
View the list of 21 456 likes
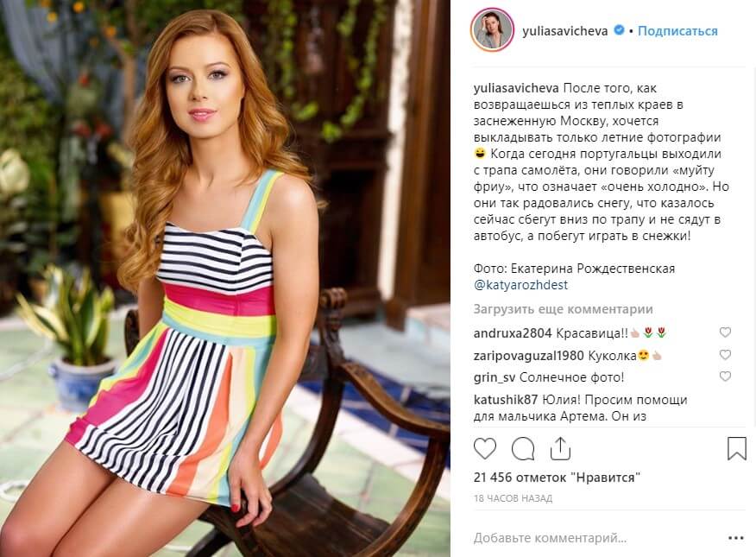click(557, 478)
